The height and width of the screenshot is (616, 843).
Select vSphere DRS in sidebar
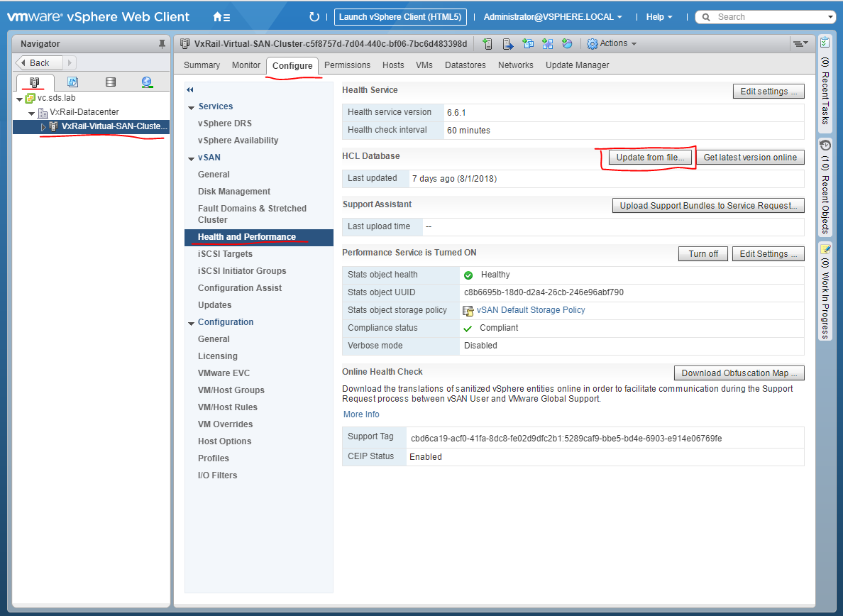coord(225,123)
